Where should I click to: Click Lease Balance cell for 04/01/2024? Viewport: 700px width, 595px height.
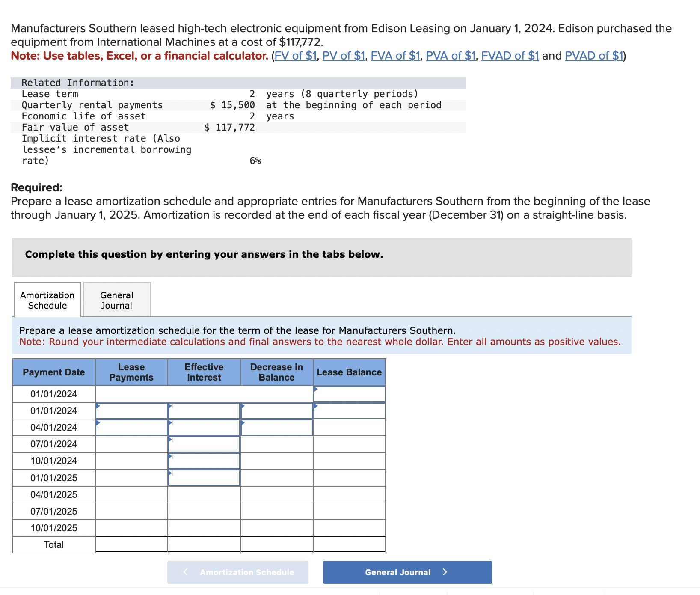point(349,428)
